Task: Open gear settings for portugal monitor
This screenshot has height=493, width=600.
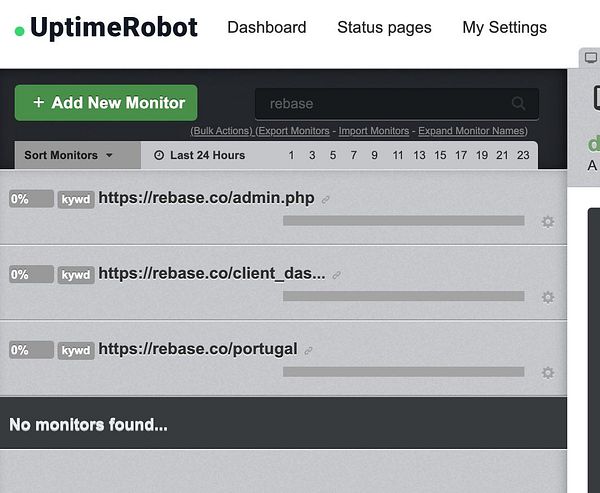Action: pyautogui.click(x=548, y=372)
